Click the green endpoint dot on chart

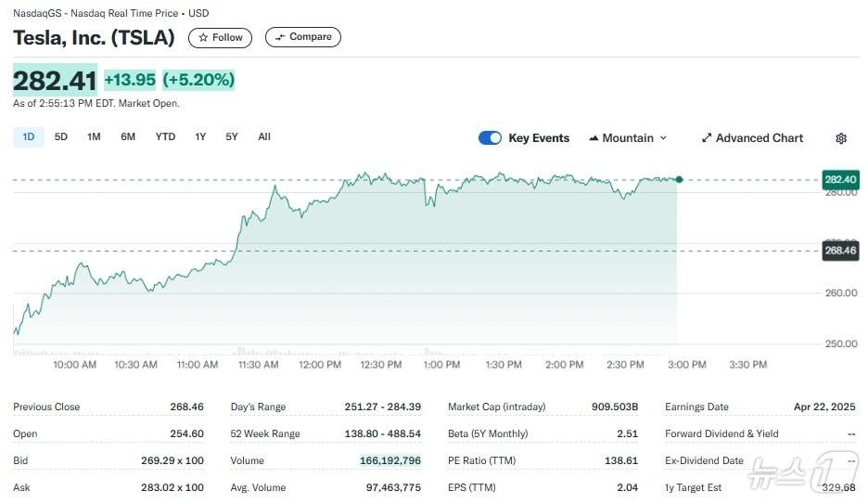point(680,179)
